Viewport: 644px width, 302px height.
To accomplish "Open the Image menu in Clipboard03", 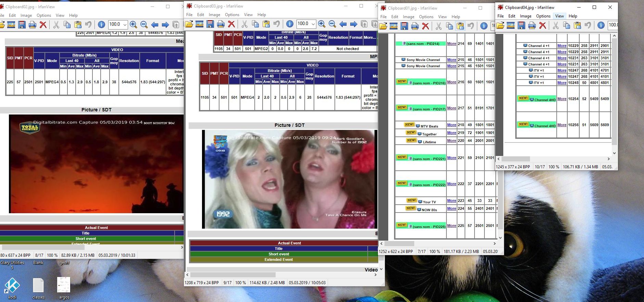I will pyautogui.click(x=215, y=15).
